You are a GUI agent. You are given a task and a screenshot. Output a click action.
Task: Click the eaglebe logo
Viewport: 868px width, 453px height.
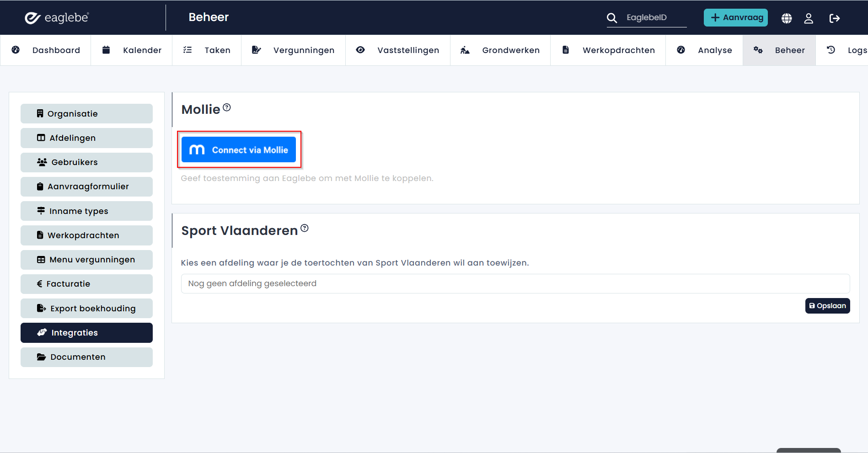[x=57, y=18]
